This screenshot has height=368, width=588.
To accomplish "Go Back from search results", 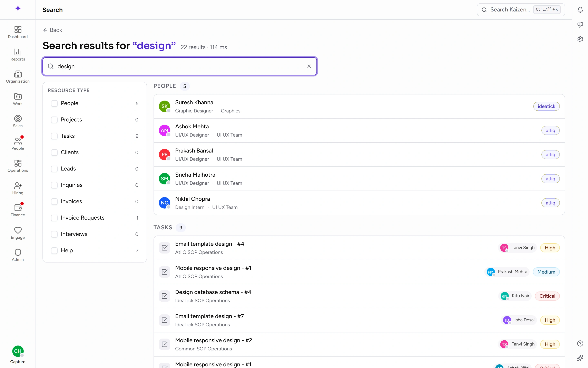I will [52, 30].
